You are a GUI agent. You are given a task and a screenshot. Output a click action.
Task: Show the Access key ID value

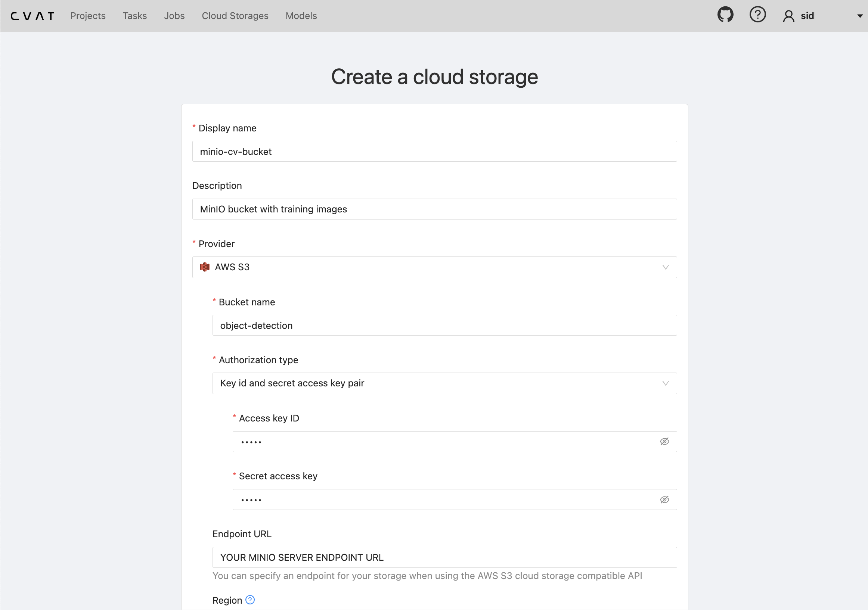tap(664, 441)
